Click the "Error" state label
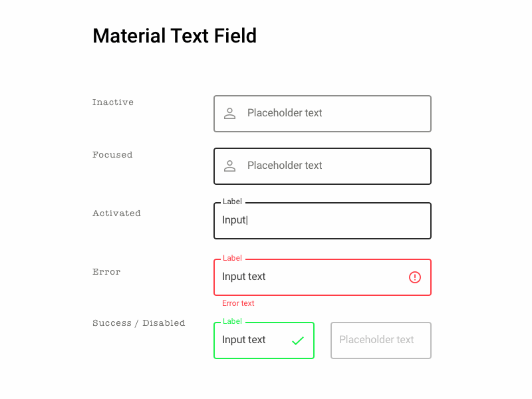The height and width of the screenshot is (399, 532). pos(106,272)
